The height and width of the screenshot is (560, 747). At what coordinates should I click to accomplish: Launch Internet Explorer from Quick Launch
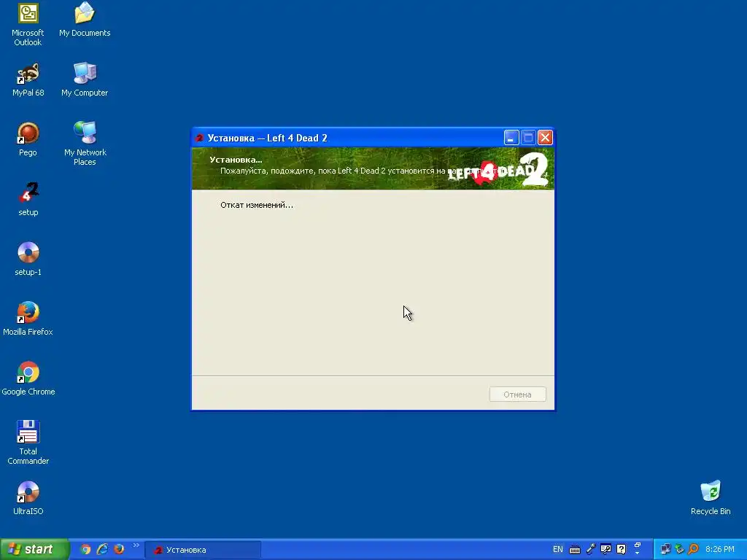(102, 549)
